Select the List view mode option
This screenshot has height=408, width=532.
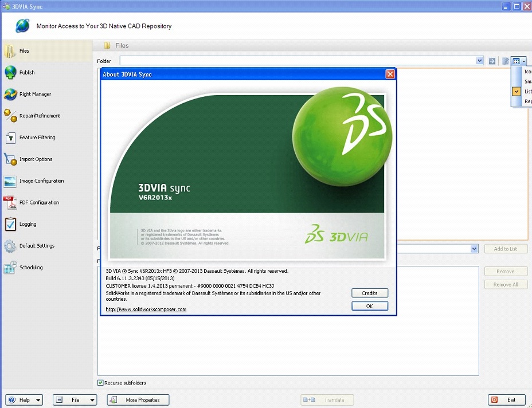pyautogui.click(x=525, y=91)
